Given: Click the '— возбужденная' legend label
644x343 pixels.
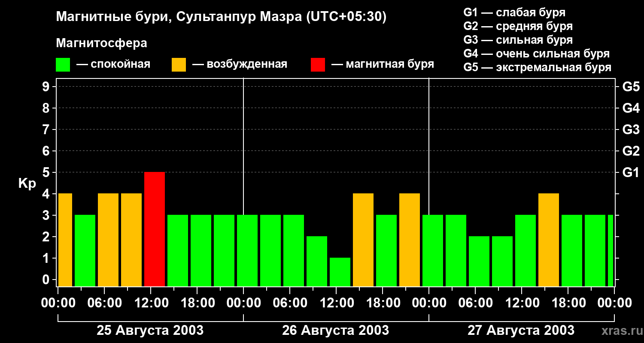Looking at the screenshot, I should [x=240, y=65].
